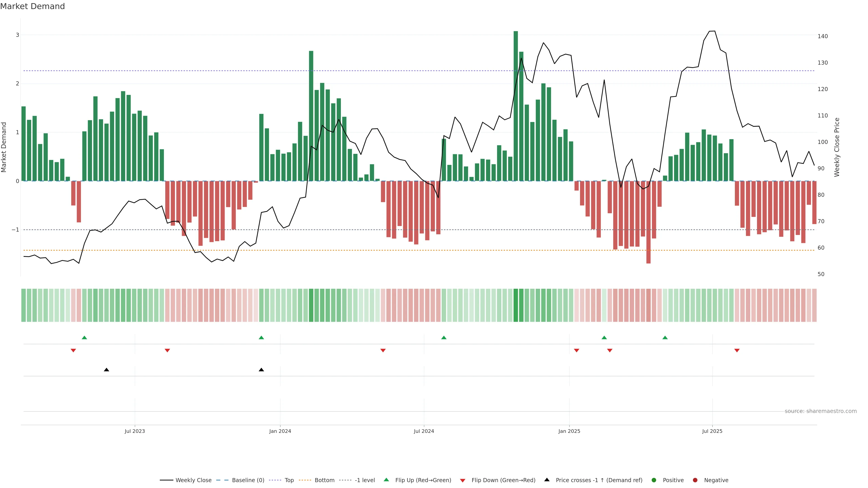Screen dimensions: 868x488
Task: Click the Bottom orange legend item
Action: [x=324, y=480]
